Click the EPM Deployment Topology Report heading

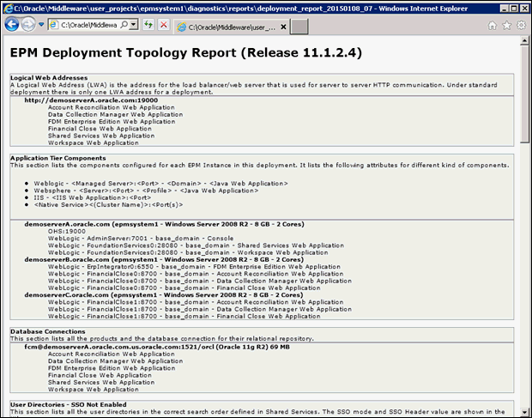point(186,53)
